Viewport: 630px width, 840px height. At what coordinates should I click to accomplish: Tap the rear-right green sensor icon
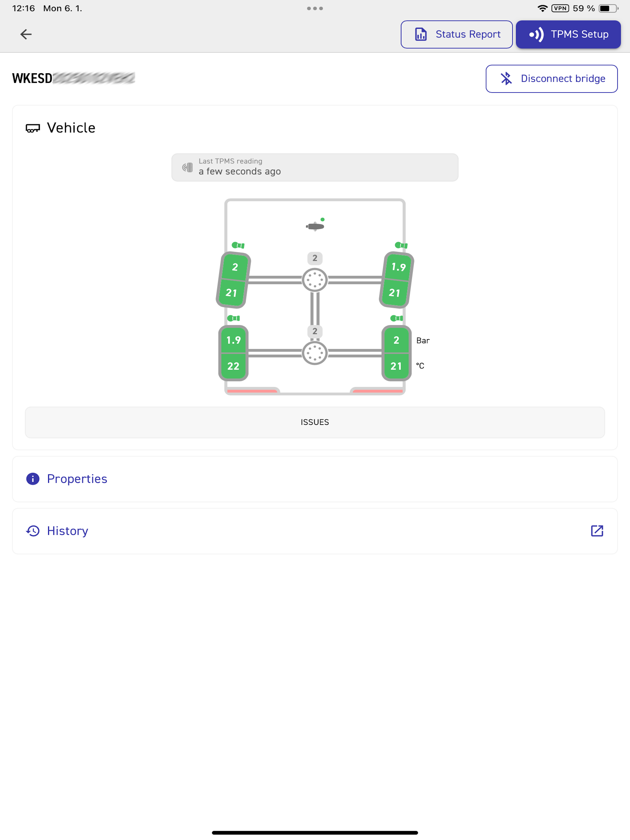396,318
